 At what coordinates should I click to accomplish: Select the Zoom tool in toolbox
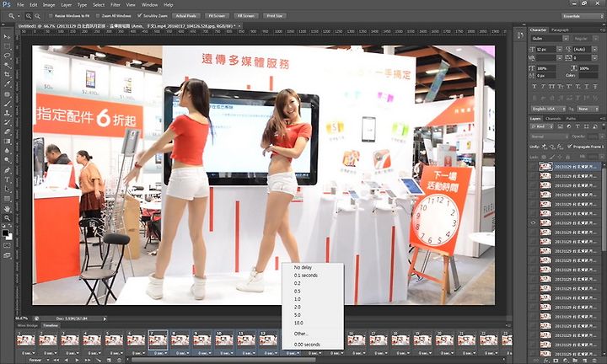point(7,218)
